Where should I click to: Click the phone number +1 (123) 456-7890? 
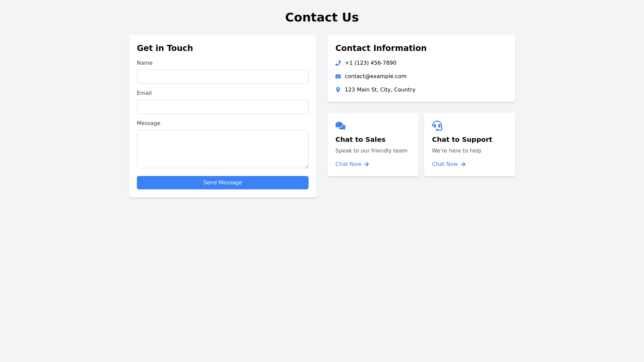(x=371, y=63)
